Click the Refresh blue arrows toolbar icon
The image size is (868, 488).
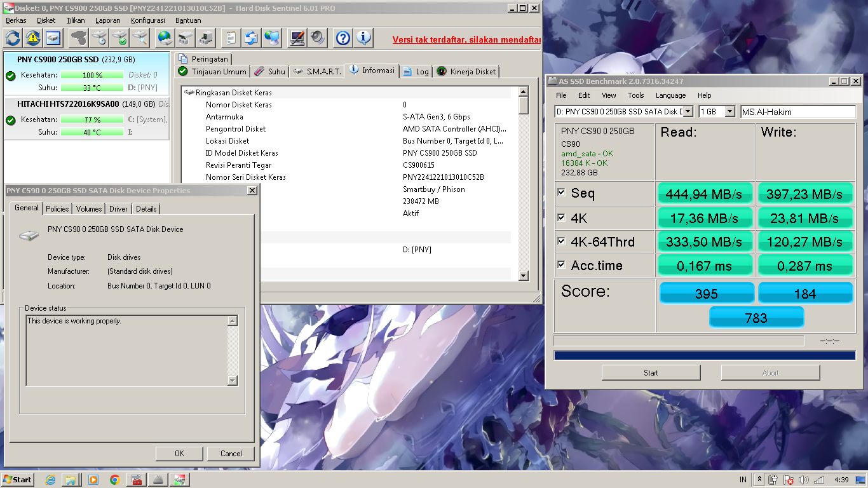click(13, 38)
